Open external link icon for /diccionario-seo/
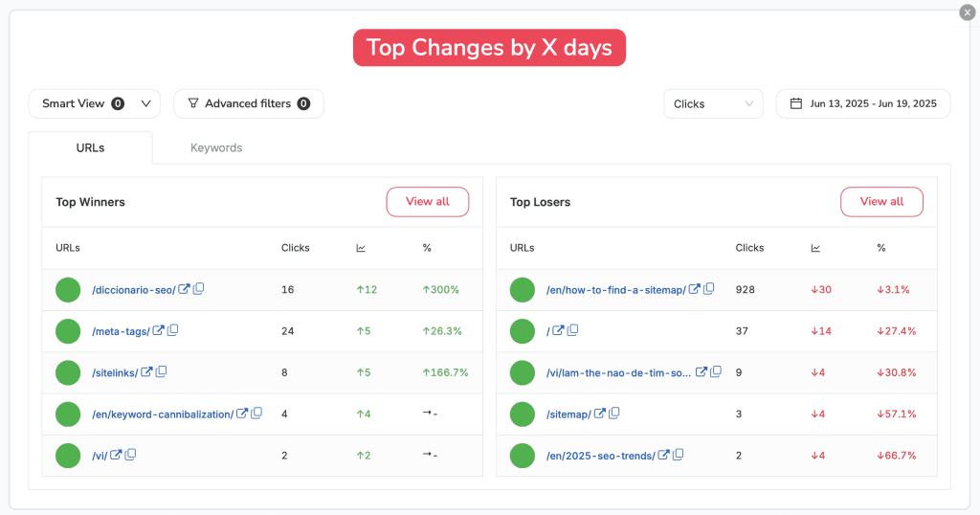The width and height of the screenshot is (980, 515). [x=184, y=289]
